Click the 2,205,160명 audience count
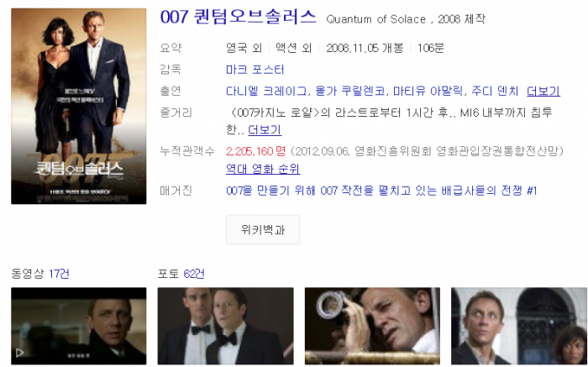Viewport: 588px width, 367px height. [x=255, y=151]
